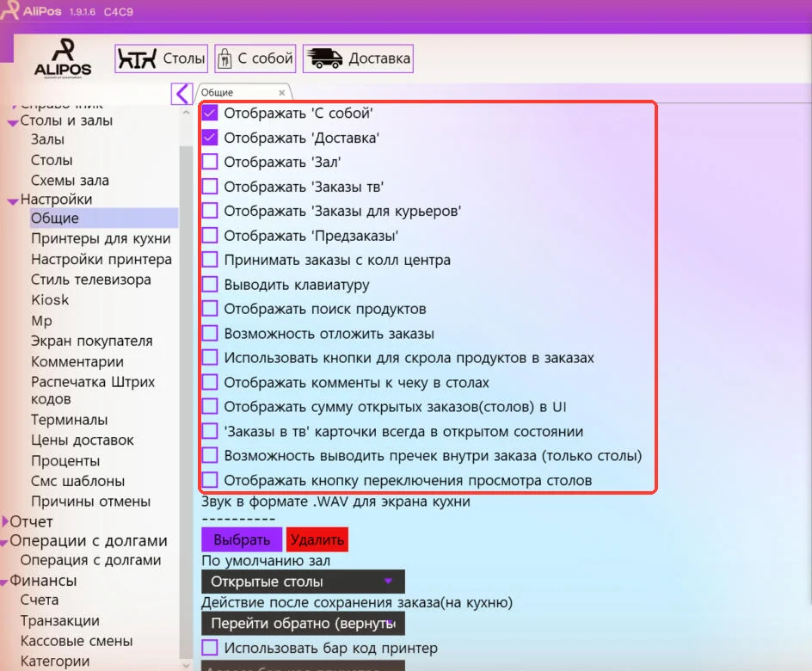This screenshot has width=812, height=671.
Task: Open Кассовые смены item
Action: (x=76, y=641)
